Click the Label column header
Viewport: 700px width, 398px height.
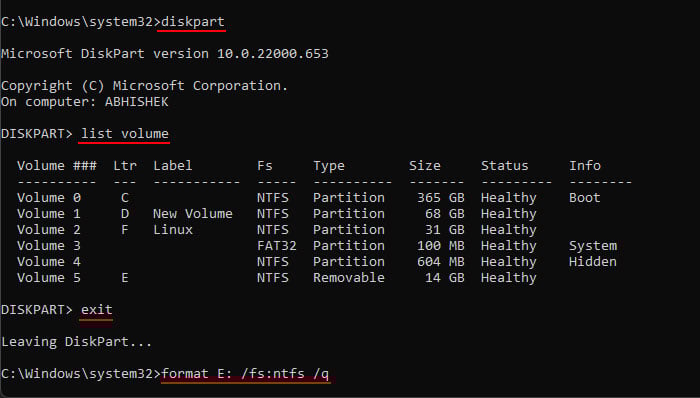172,166
